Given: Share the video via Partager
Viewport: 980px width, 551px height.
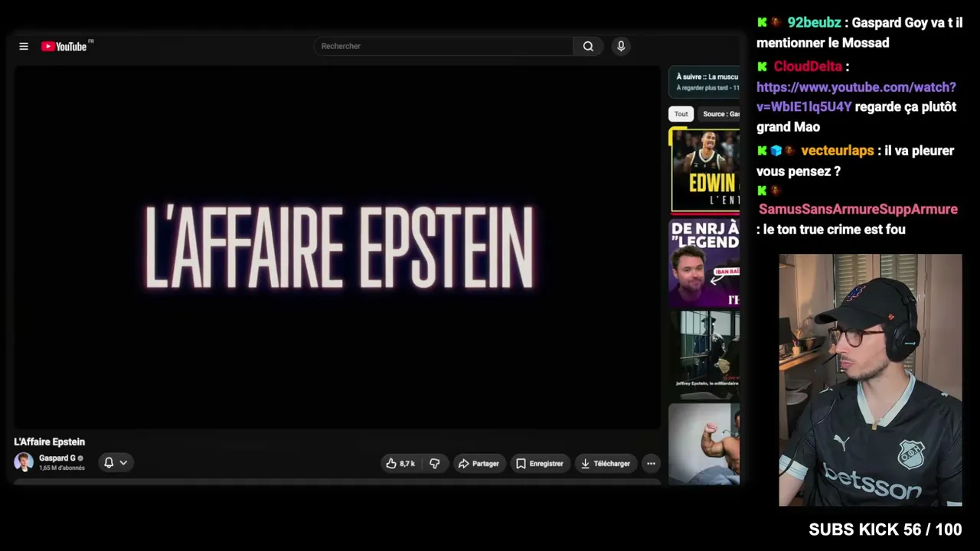Looking at the screenshot, I should pyautogui.click(x=479, y=463).
